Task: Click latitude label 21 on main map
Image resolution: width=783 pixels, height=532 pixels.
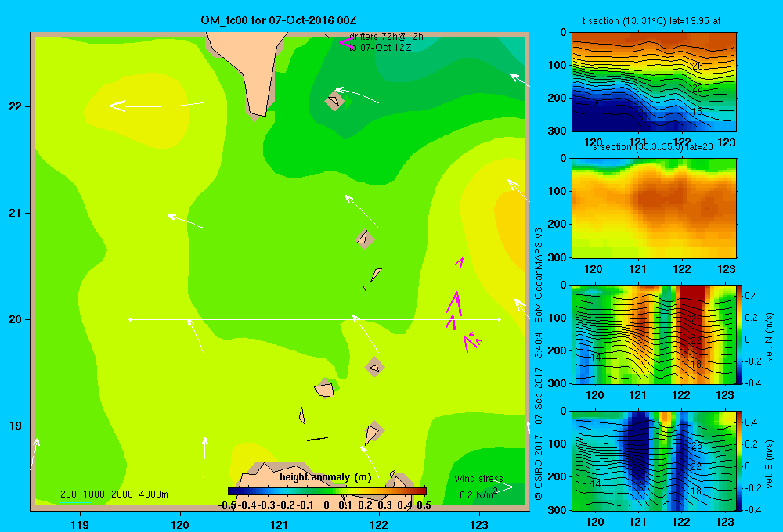Action: click(15, 213)
